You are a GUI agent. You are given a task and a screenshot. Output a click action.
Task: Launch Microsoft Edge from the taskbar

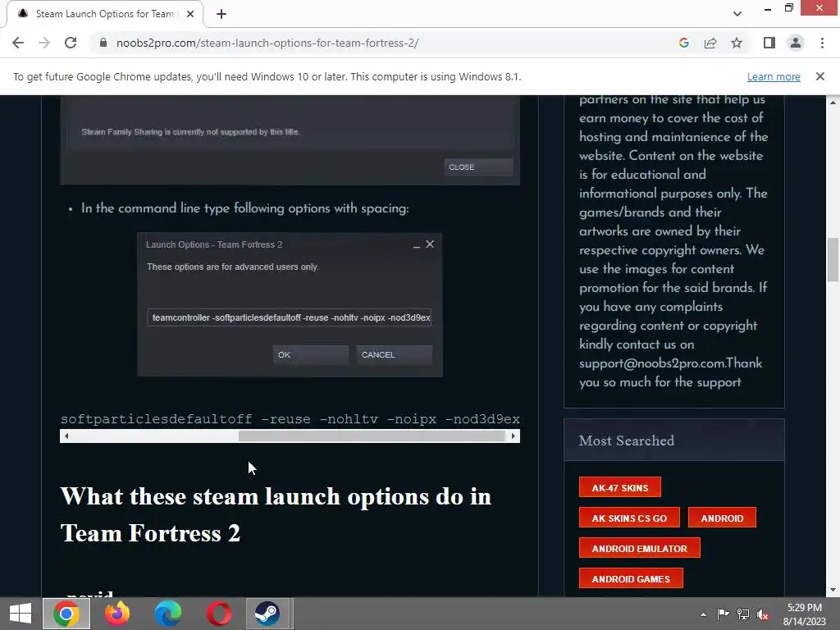(167, 614)
